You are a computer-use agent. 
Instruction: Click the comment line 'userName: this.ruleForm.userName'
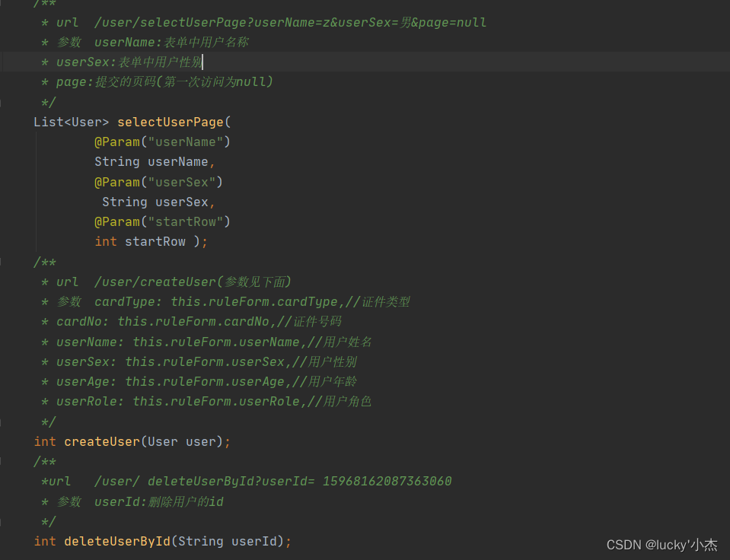(x=206, y=342)
